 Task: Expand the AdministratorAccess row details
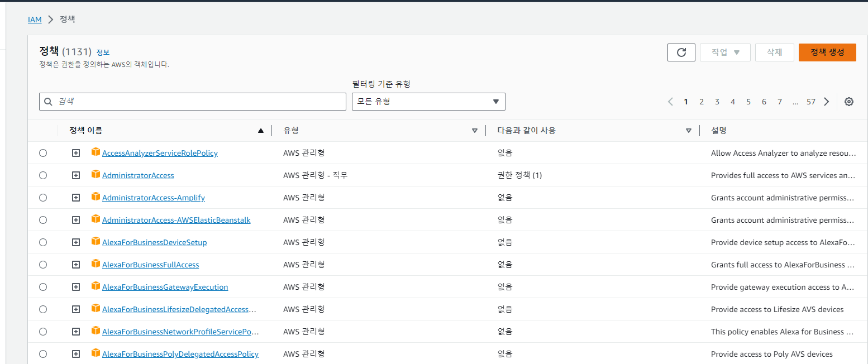[76, 175]
